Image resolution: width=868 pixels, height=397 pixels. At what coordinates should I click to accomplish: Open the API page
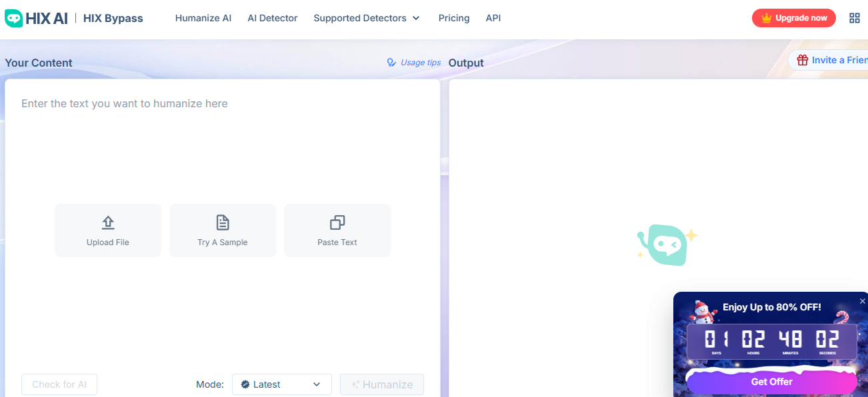coord(493,18)
